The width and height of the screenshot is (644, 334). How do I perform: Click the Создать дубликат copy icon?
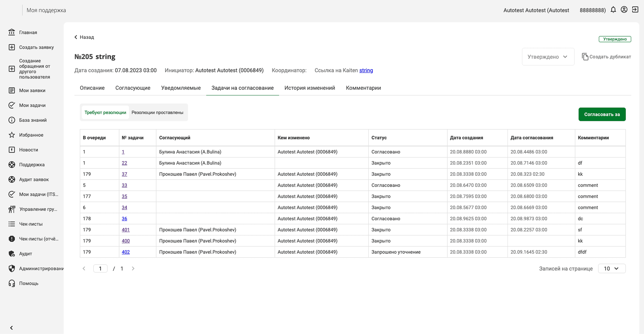[x=585, y=57]
